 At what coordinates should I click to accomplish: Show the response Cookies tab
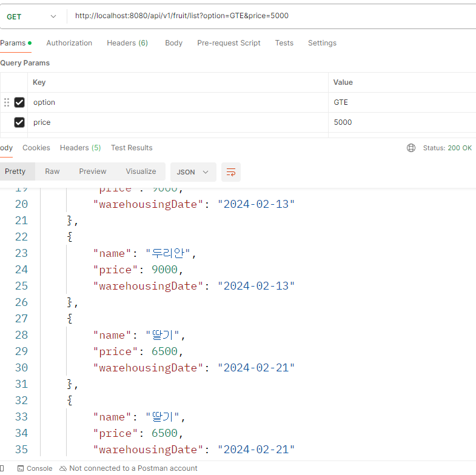pyautogui.click(x=36, y=148)
